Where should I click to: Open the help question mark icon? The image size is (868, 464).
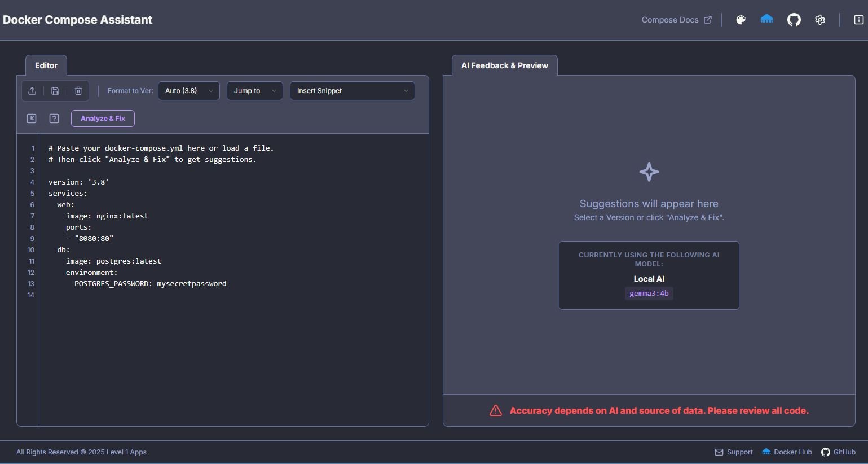pyautogui.click(x=54, y=119)
